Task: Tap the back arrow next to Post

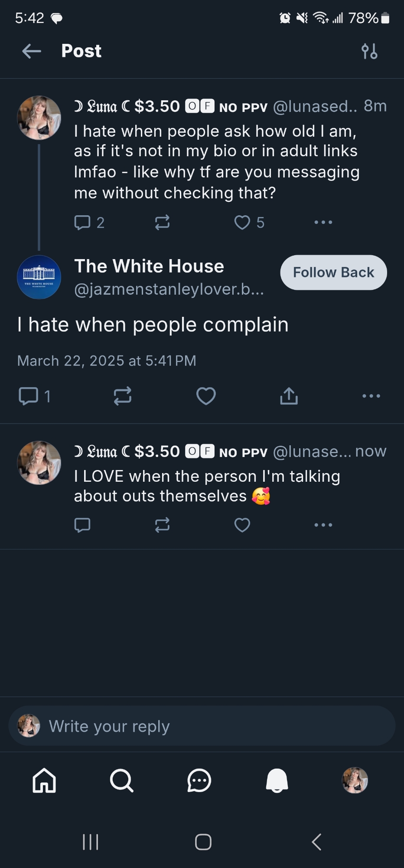Action: pyautogui.click(x=32, y=51)
